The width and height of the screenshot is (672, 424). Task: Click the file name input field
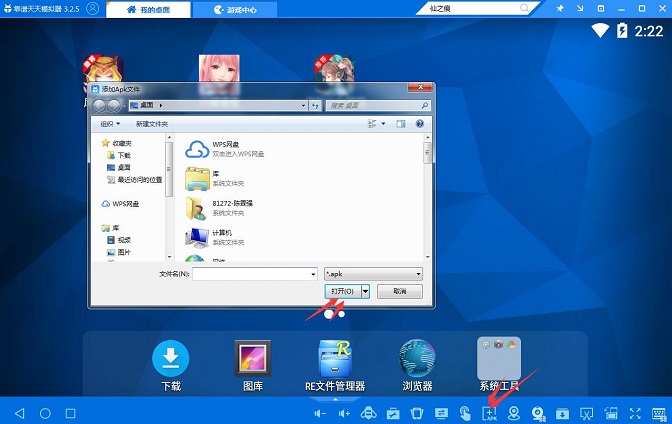pos(254,272)
